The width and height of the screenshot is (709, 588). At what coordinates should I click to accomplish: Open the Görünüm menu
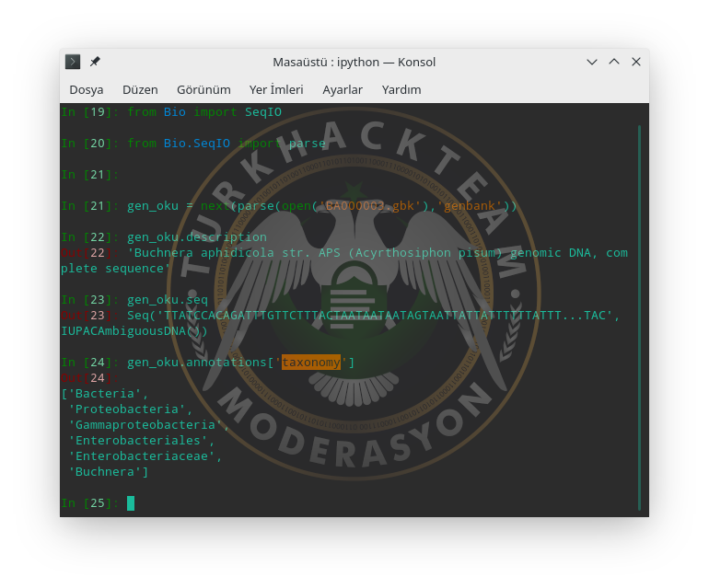[203, 89]
